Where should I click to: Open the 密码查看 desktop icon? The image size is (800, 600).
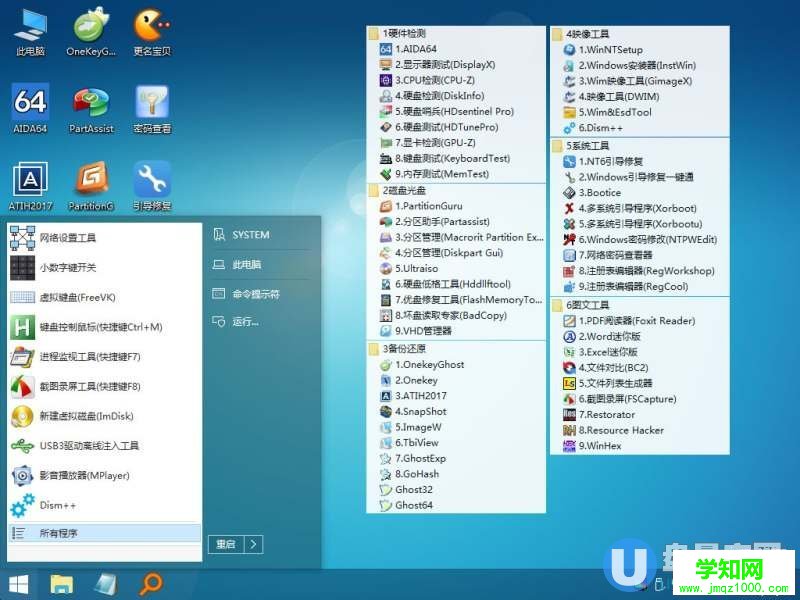(x=152, y=109)
